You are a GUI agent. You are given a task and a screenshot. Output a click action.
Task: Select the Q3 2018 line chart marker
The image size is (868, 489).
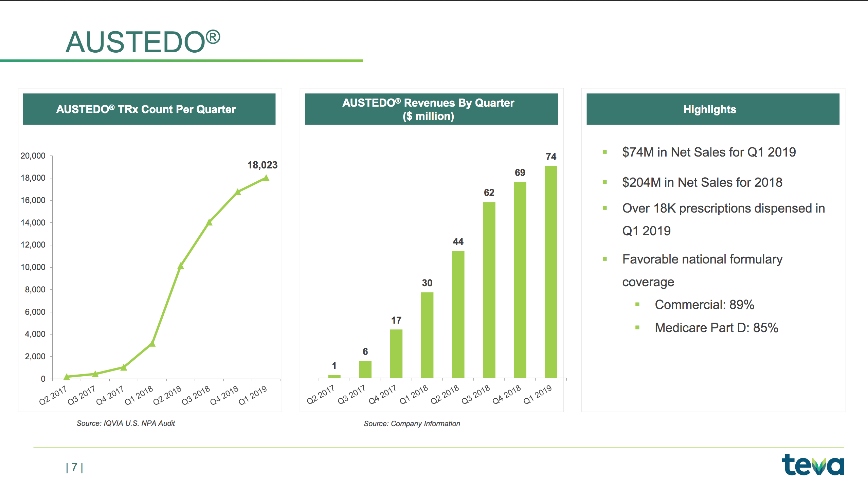[x=209, y=222]
